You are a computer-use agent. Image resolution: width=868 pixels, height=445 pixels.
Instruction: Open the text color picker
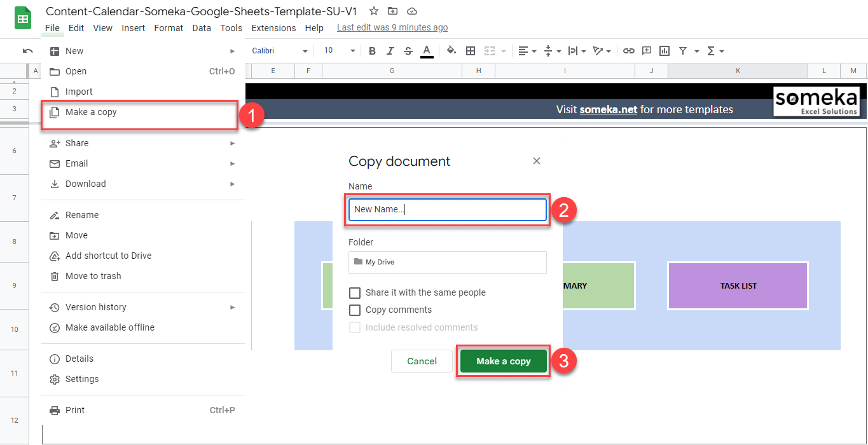[427, 51]
